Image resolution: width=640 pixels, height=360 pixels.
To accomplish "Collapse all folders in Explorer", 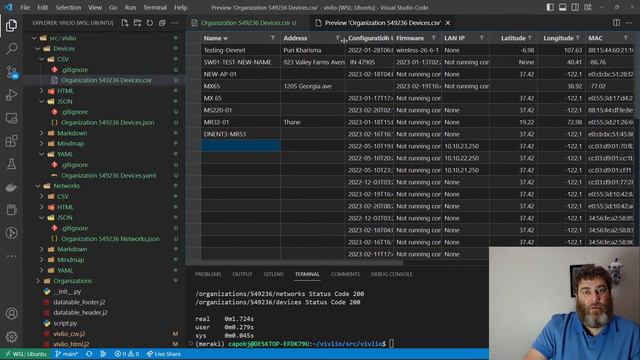I will click(x=162, y=23).
